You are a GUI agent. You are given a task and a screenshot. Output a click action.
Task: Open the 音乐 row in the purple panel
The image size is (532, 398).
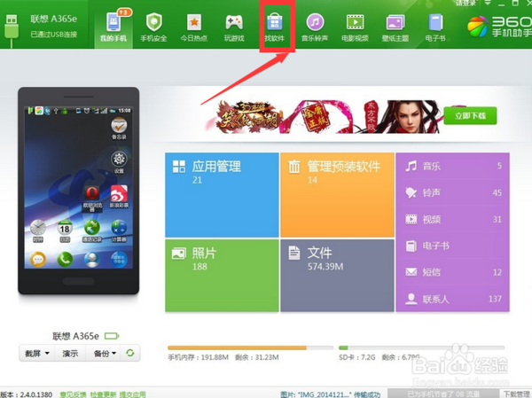[x=453, y=167]
